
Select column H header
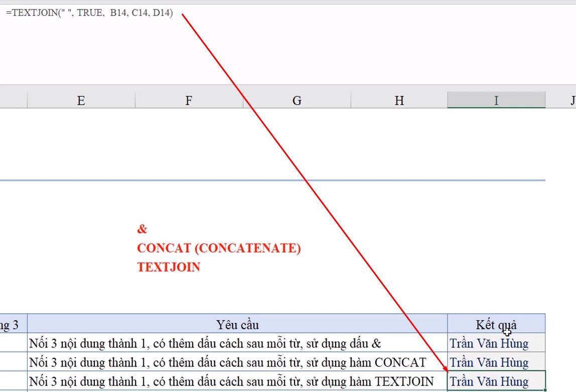pyautogui.click(x=399, y=100)
